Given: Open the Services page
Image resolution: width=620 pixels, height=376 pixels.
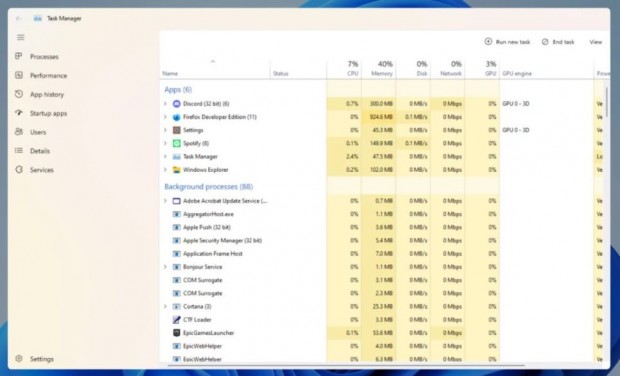Looking at the screenshot, I should pyautogui.click(x=43, y=170).
